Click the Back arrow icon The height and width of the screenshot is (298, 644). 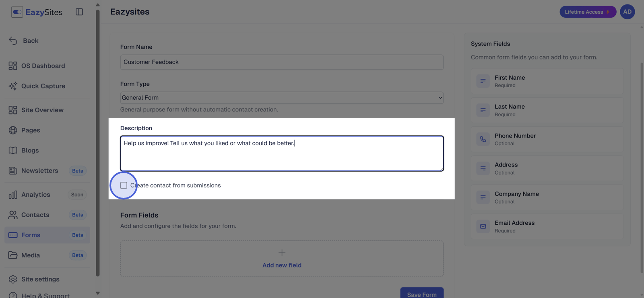click(13, 41)
